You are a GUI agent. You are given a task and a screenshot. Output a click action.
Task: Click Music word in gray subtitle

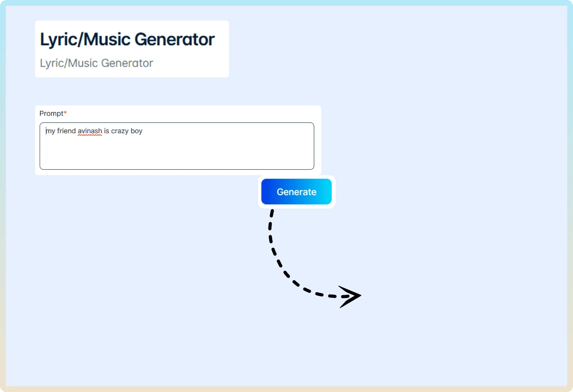tap(83, 63)
